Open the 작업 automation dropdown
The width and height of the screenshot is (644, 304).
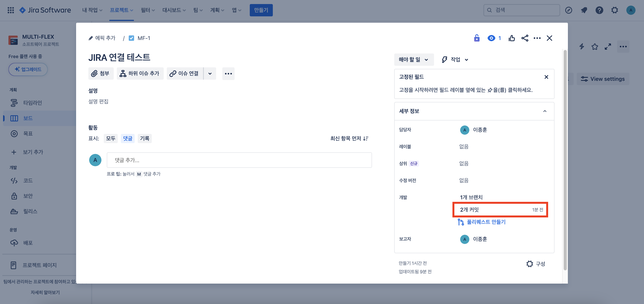[x=455, y=60]
